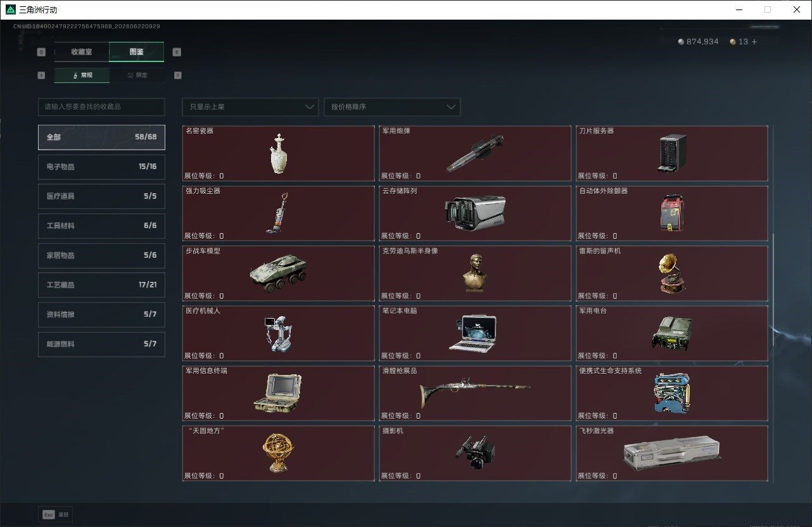812x527 pixels.
Task: Open the 强力吸尘器 vacuum cleaner item
Action: (x=279, y=213)
